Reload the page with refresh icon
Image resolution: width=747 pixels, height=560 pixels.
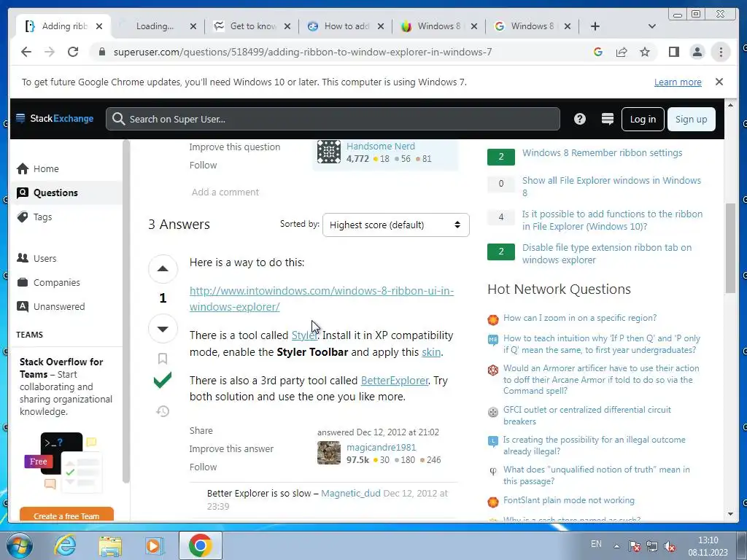73,52
